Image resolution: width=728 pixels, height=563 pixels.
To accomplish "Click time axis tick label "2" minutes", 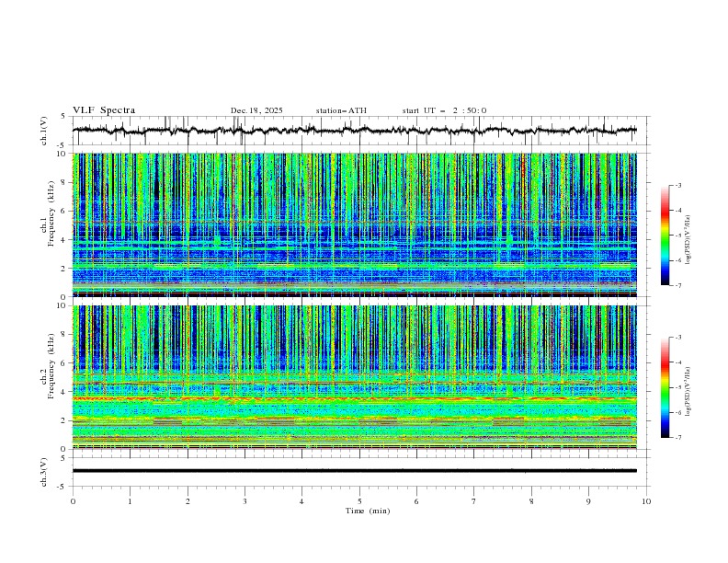I will click(188, 501).
